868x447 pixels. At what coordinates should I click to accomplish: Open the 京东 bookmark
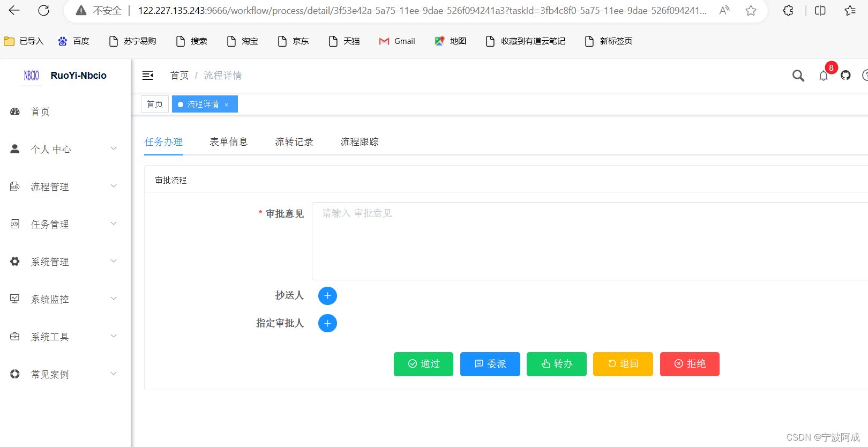pos(294,41)
